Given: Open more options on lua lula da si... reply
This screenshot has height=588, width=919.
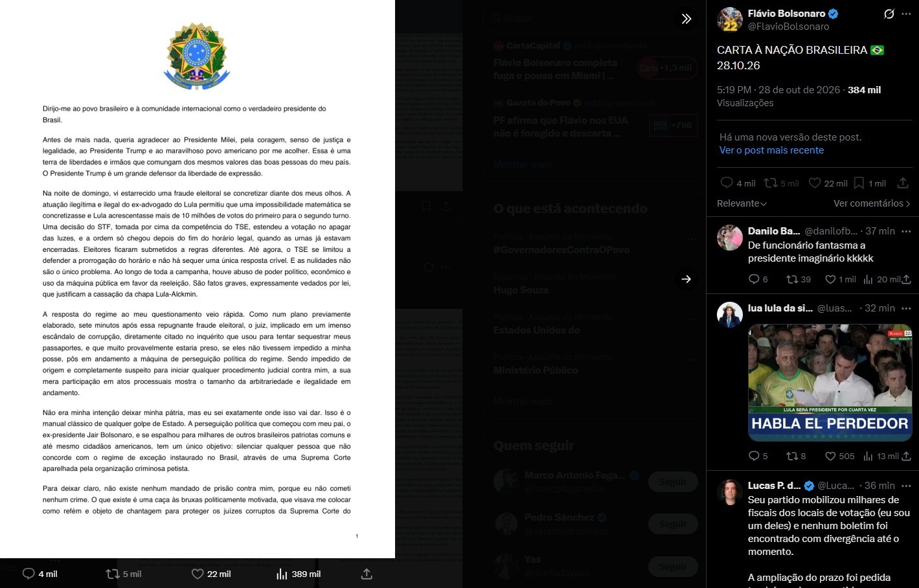Looking at the screenshot, I should click(906, 308).
